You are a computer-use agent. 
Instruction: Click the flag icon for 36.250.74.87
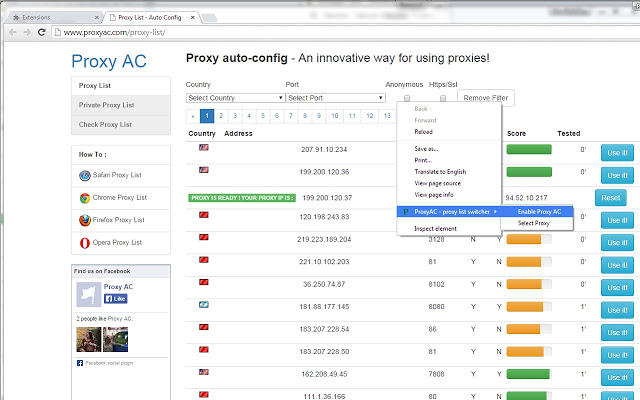pos(204,282)
